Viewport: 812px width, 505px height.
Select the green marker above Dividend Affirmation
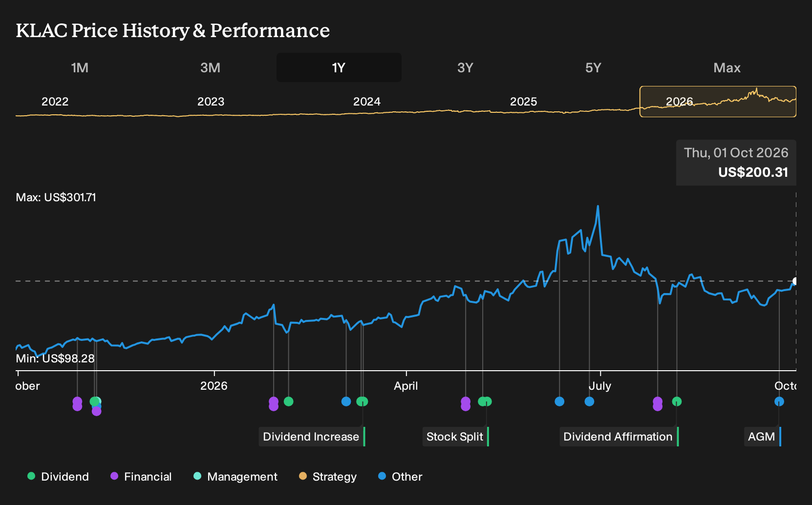point(677,401)
